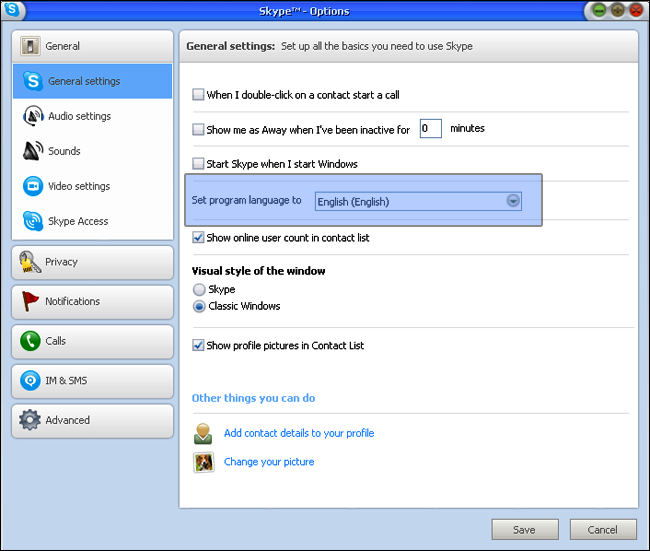The width and height of the screenshot is (650, 551).
Task: Click the Skype logo in title bar
Action: click(12, 9)
